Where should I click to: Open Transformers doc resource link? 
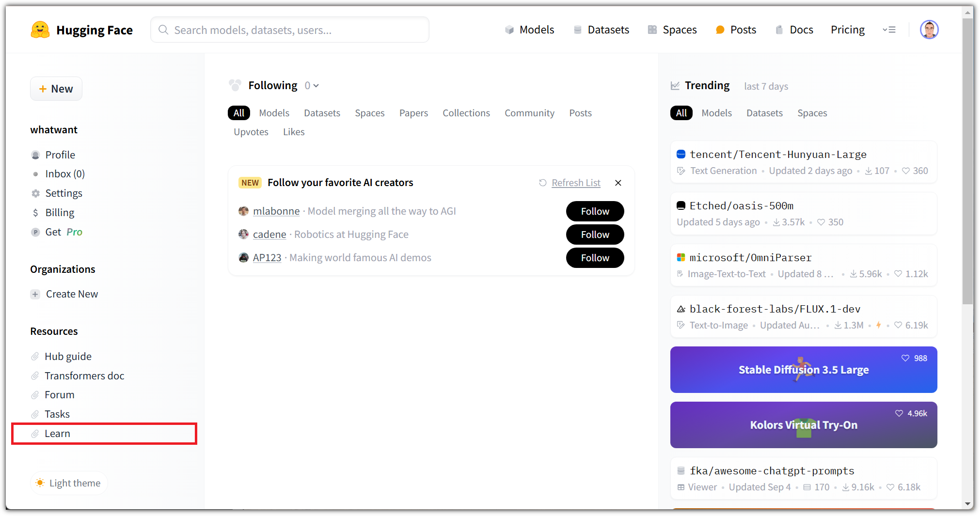click(84, 376)
